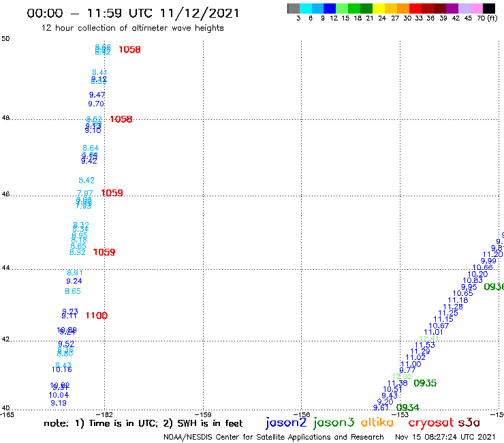Select the cyan swatch in the wave height legend
This screenshot has height=443, width=504.
[306, 8]
